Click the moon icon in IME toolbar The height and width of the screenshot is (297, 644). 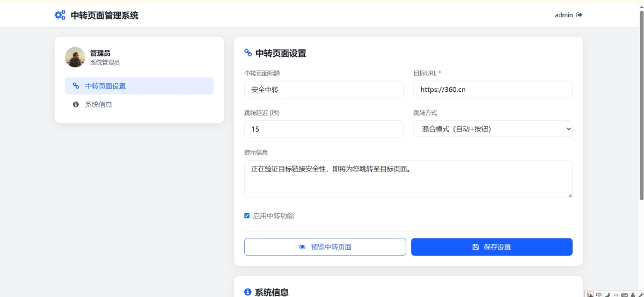(x=608, y=294)
